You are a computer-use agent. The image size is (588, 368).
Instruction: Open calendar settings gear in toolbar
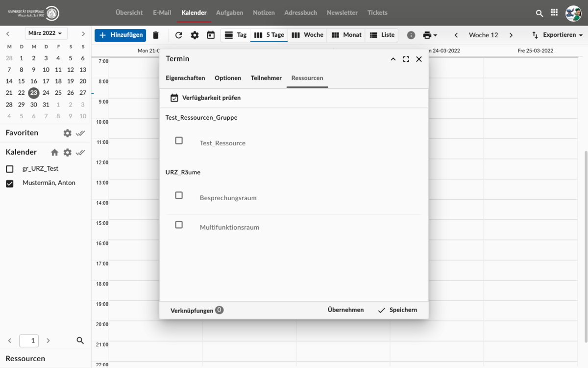pyautogui.click(x=195, y=35)
